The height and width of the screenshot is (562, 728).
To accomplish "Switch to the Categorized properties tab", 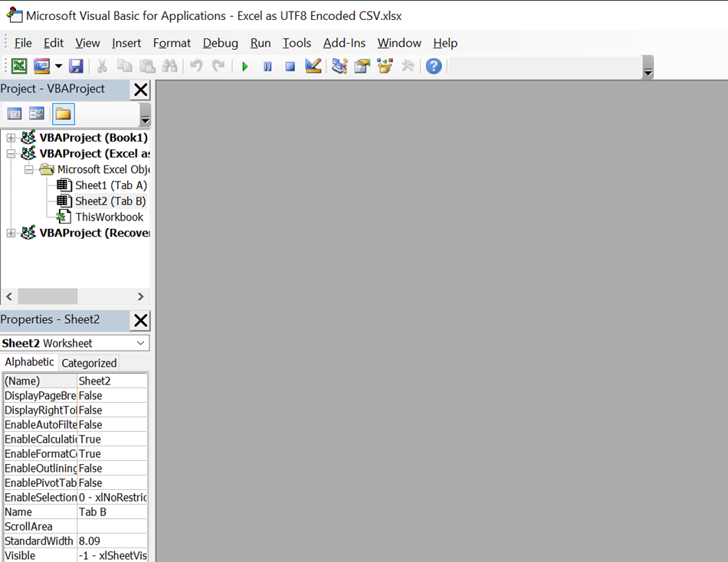I will (x=89, y=363).
